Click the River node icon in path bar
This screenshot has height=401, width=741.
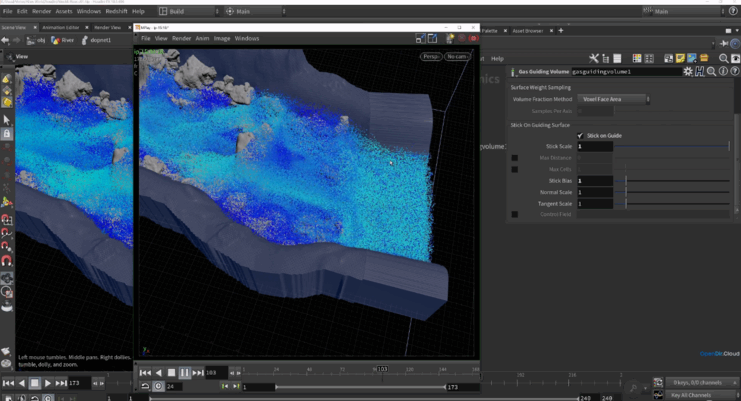[x=56, y=40]
